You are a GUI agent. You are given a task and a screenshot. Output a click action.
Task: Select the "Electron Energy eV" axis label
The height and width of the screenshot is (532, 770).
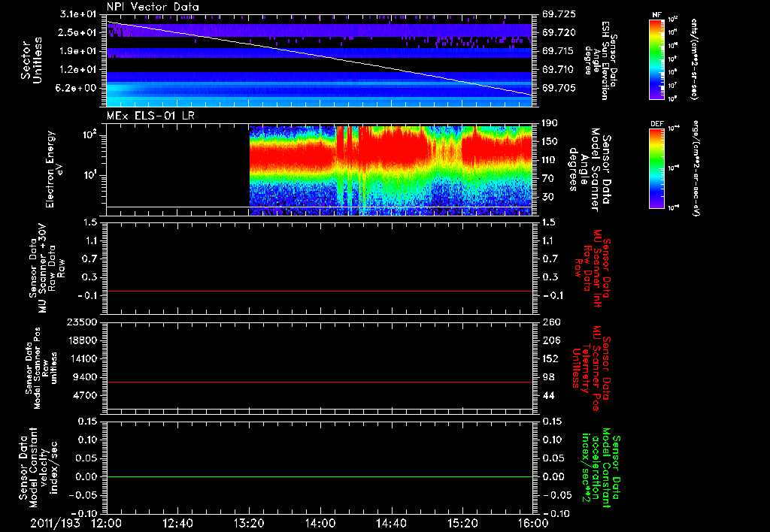click(x=54, y=170)
